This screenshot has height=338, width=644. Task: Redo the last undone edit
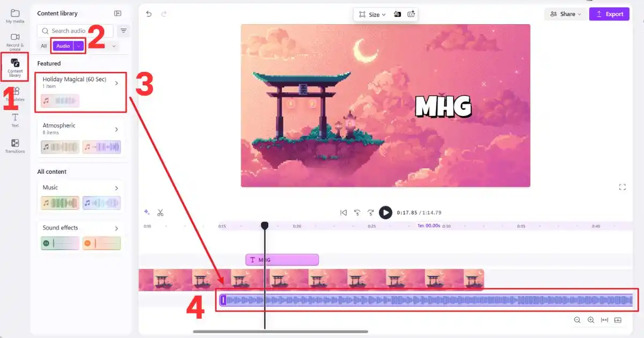click(164, 14)
